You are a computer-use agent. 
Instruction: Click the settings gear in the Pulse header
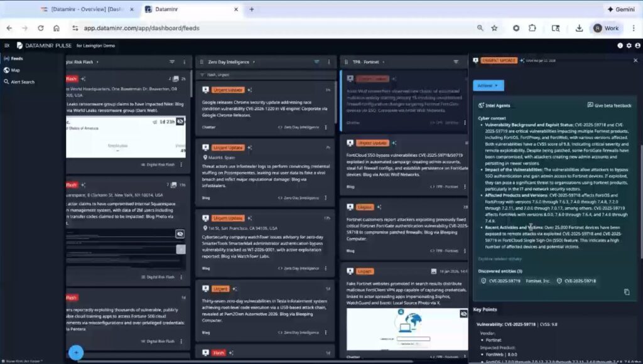coord(628,45)
